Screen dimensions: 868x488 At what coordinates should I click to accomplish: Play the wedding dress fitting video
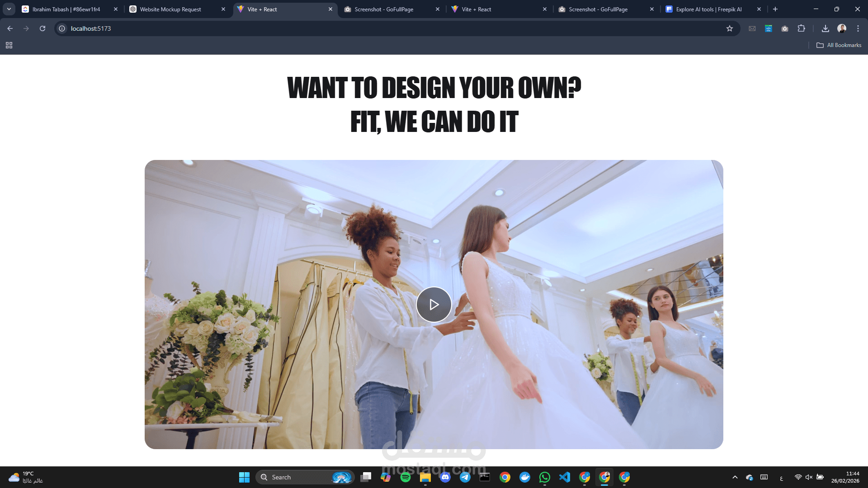434,305
